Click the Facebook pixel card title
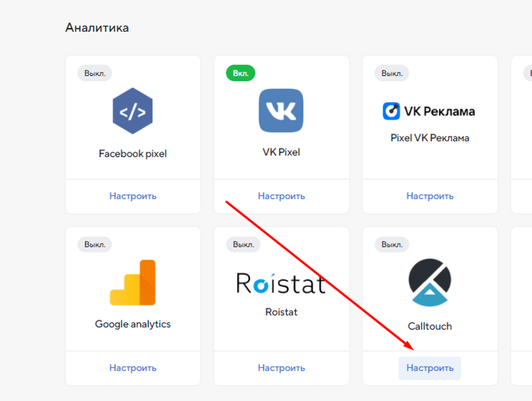 tap(133, 154)
